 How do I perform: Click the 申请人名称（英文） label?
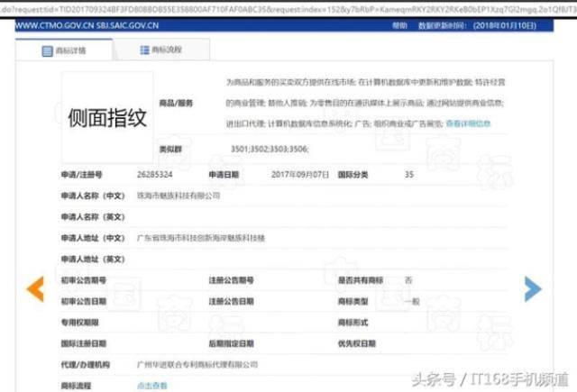tap(93, 217)
